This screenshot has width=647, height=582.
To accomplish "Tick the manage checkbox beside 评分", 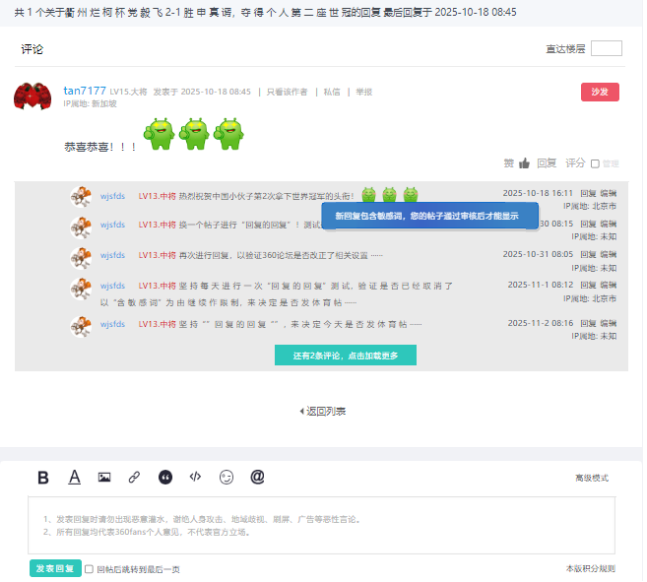I will (595, 164).
